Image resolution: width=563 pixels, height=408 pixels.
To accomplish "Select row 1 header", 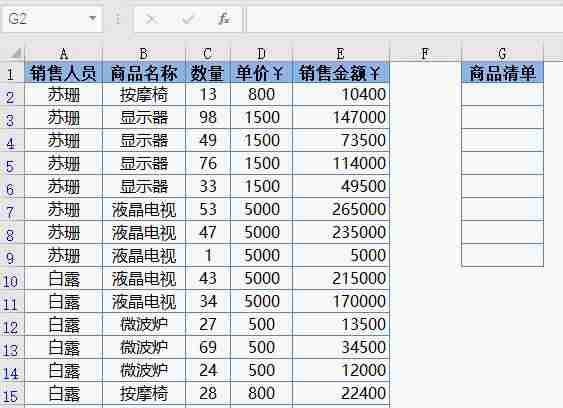I will click(x=11, y=73).
